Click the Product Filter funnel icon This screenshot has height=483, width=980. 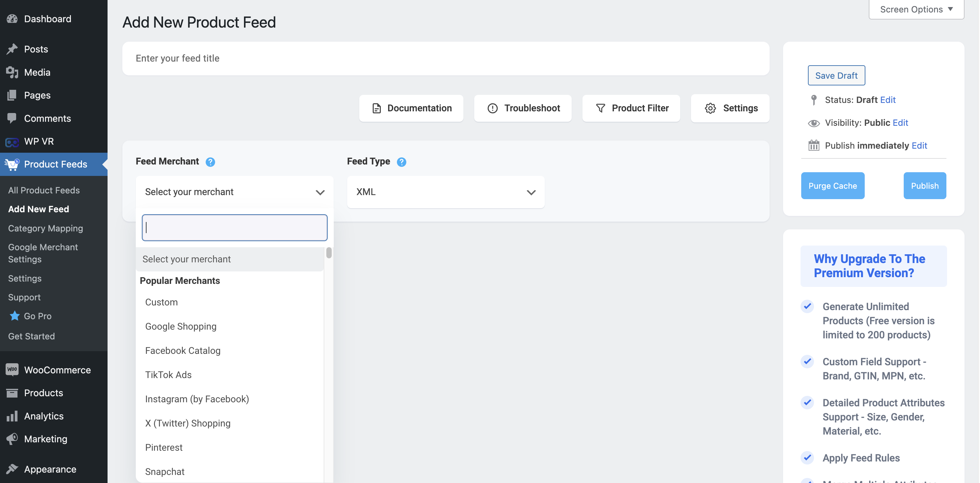click(600, 109)
